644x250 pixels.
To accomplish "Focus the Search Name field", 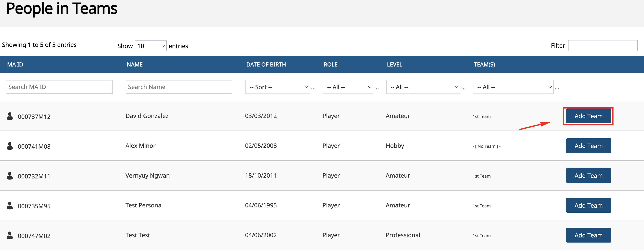I will 179,87.
